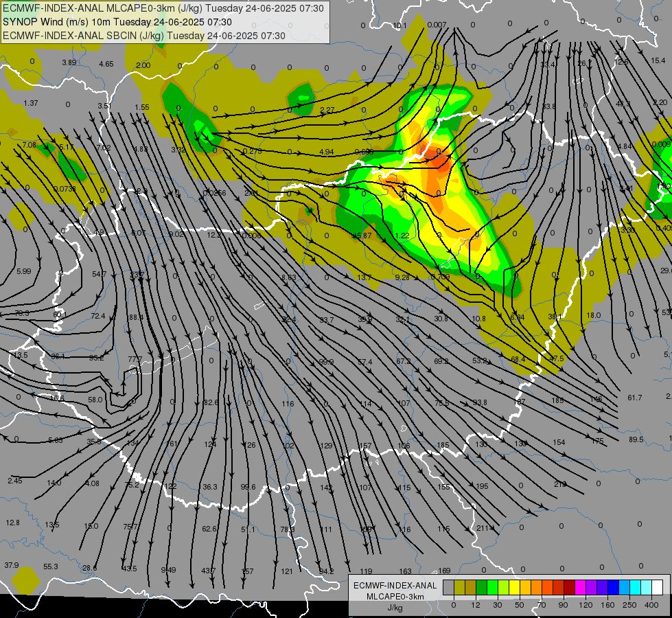The image size is (672, 618).
Task: Click the legend's pure blue swatch left of the light blue one
Action: tap(614, 587)
